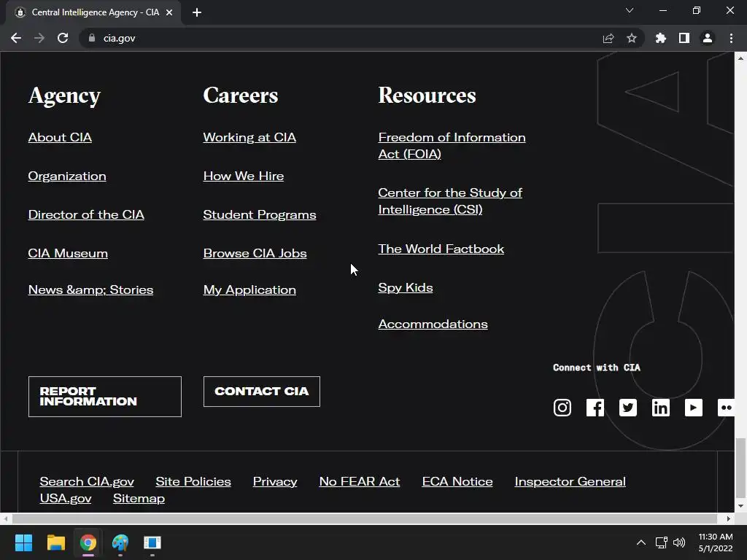Image resolution: width=747 pixels, height=560 pixels.
Task: Open Chrome three-dot menu
Action: coord(731,38)
